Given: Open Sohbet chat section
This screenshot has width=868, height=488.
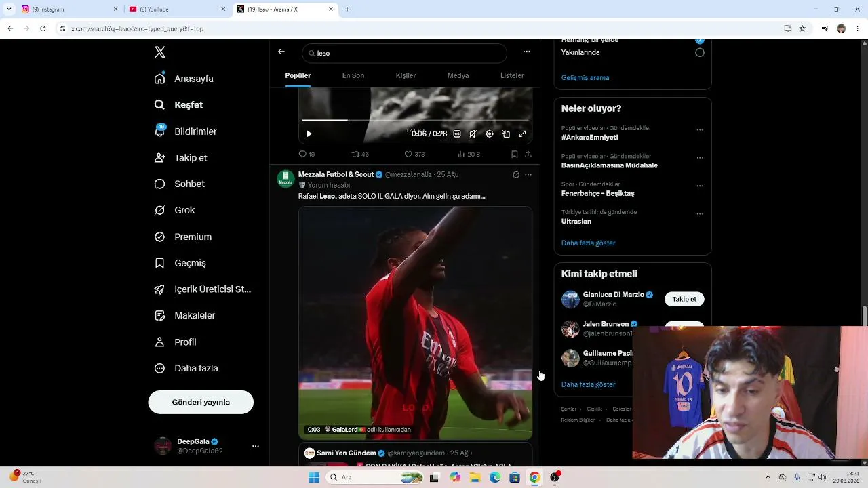Looking at the screenshot, I should point(179,184).
